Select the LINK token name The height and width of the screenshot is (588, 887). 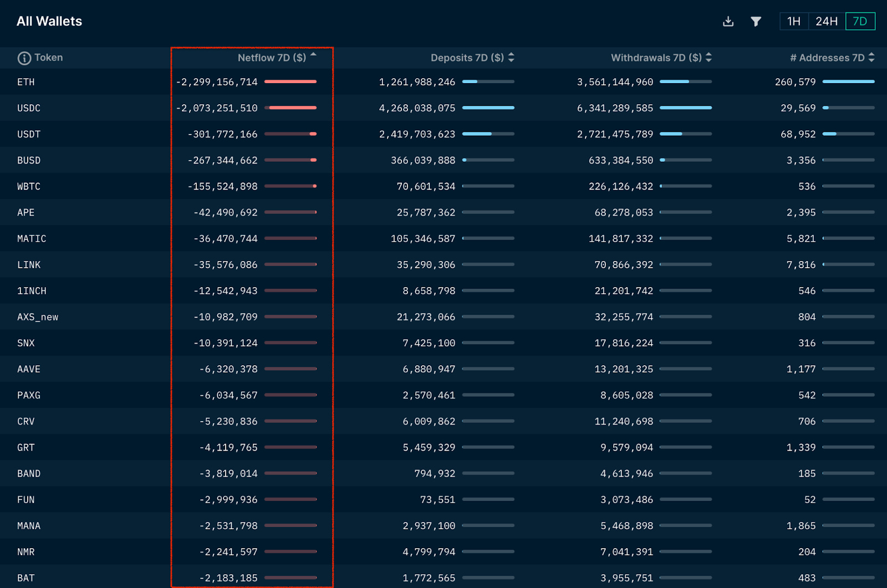(29, 265)
